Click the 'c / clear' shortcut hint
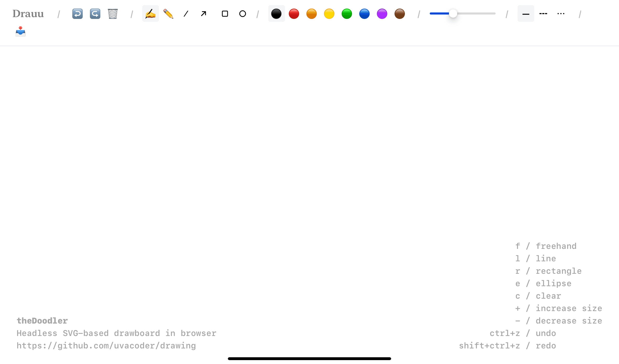Screen dimensions: 619x364 [538, 296]
